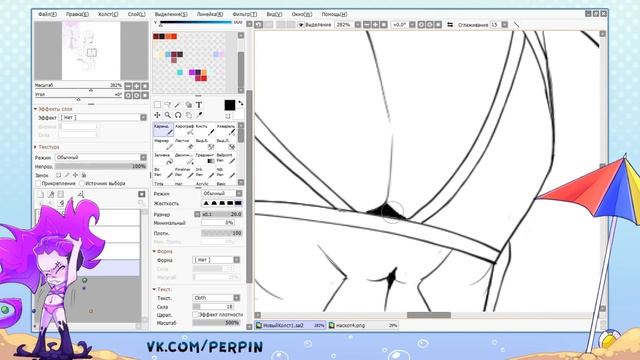The width and height of the screenshot is (640, 360).
Task: Select the Move tool
Action: [x=157, y=115]
